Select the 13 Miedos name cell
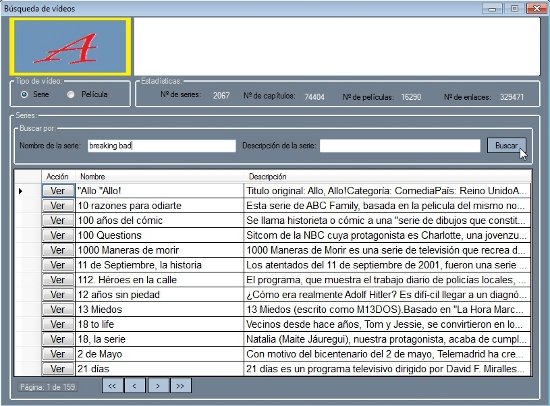This screenshot has height=406, width=550. point(160,310)
